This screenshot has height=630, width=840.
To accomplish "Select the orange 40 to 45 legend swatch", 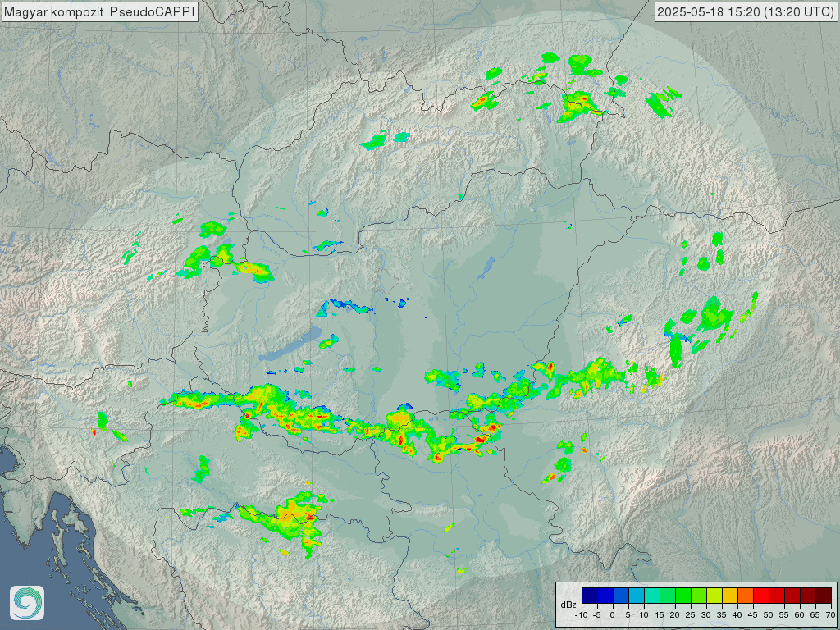I will tap(745, 596).
